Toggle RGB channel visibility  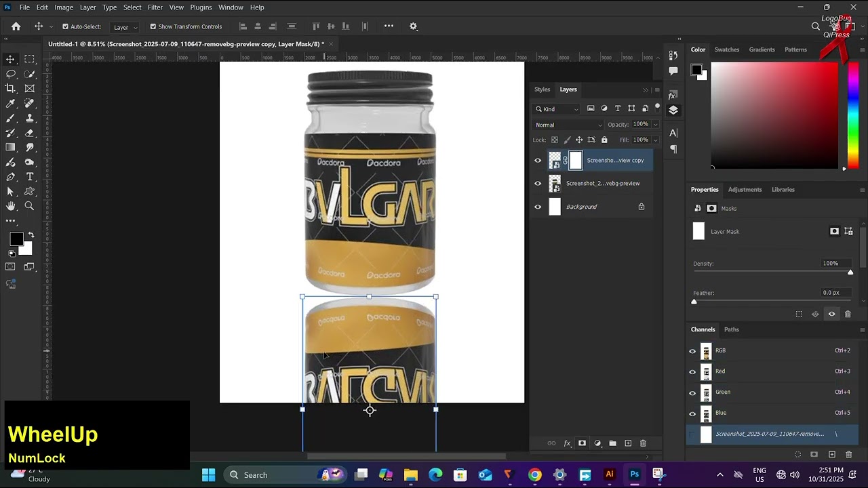pos(692,351)
